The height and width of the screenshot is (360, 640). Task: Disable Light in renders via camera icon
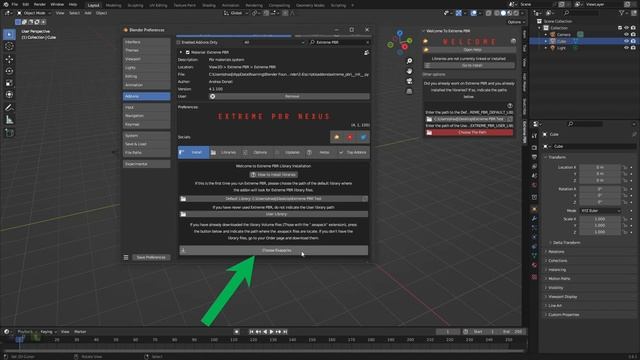(x=633, y=48)
